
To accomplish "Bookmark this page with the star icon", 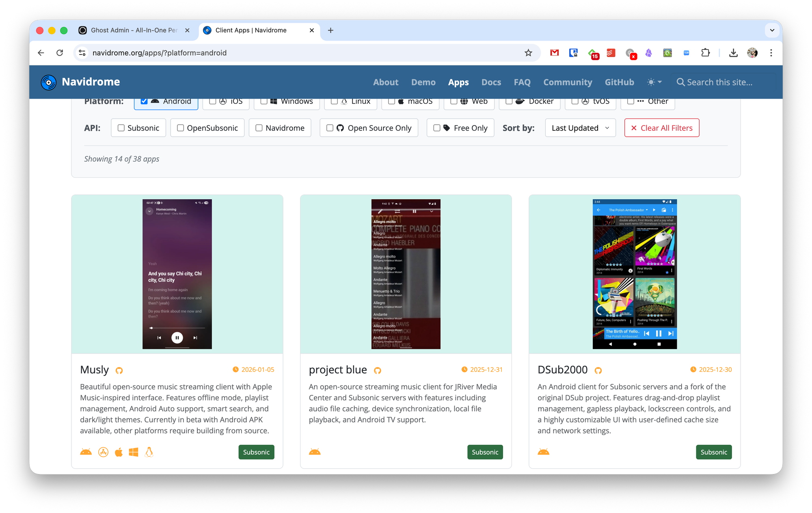I will coord(528,53).
